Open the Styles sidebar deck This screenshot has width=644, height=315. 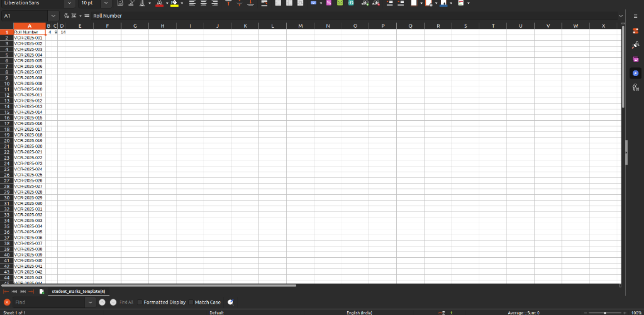coord(635,45)
